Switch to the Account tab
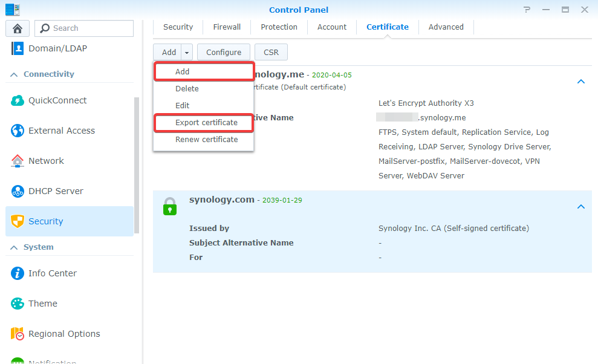This screenshot has width=598, height=364. [x=332, y=27]
